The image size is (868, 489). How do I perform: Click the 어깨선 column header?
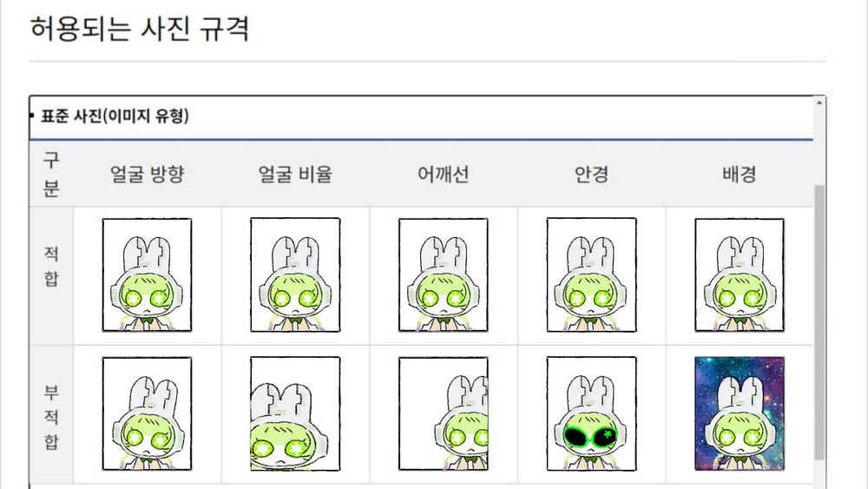(444, 174)
